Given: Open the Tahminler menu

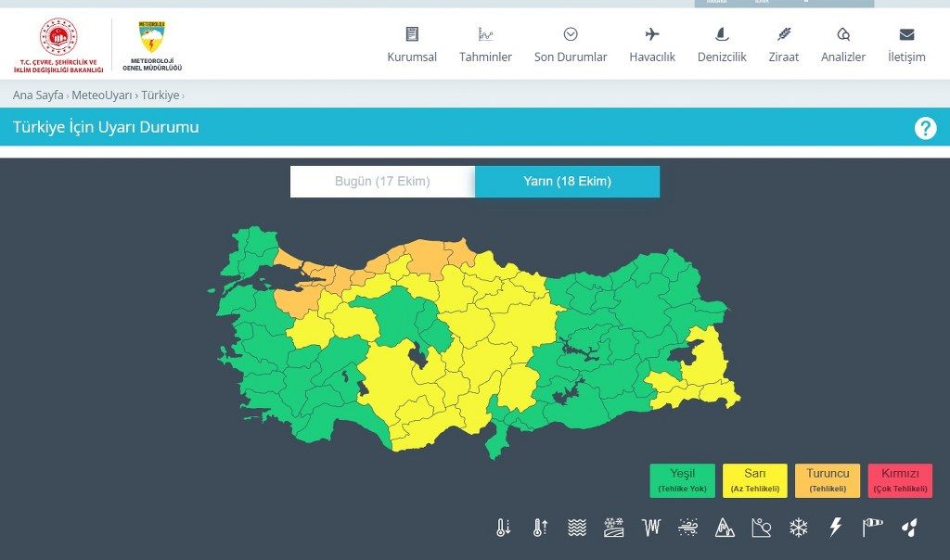Looking at the screenshot, I should (485, 45).
